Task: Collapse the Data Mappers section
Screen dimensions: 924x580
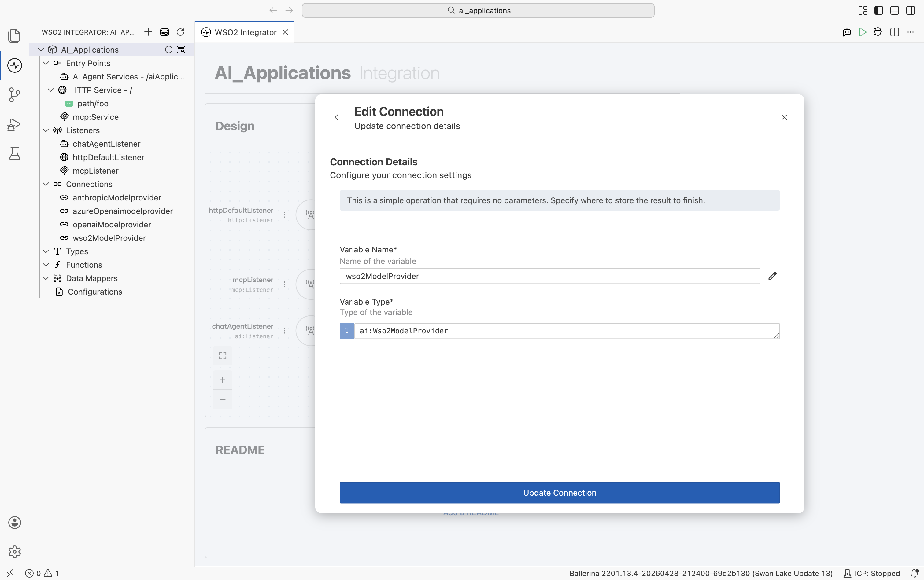Action: (x=46, y=278)
